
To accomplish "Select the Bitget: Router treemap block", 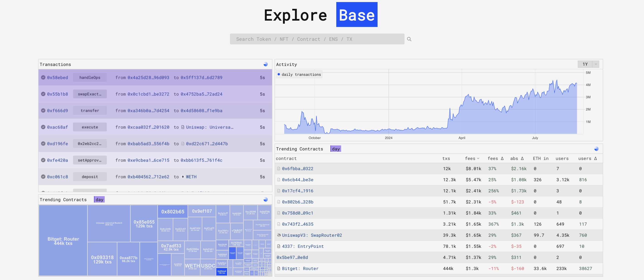I will click(63, 241).
